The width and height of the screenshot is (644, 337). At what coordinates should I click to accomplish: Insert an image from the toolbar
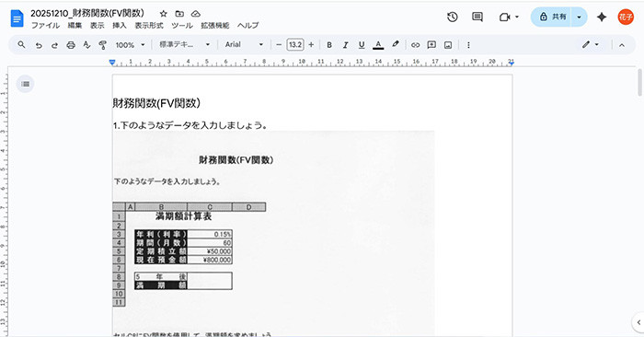[448, 45]
